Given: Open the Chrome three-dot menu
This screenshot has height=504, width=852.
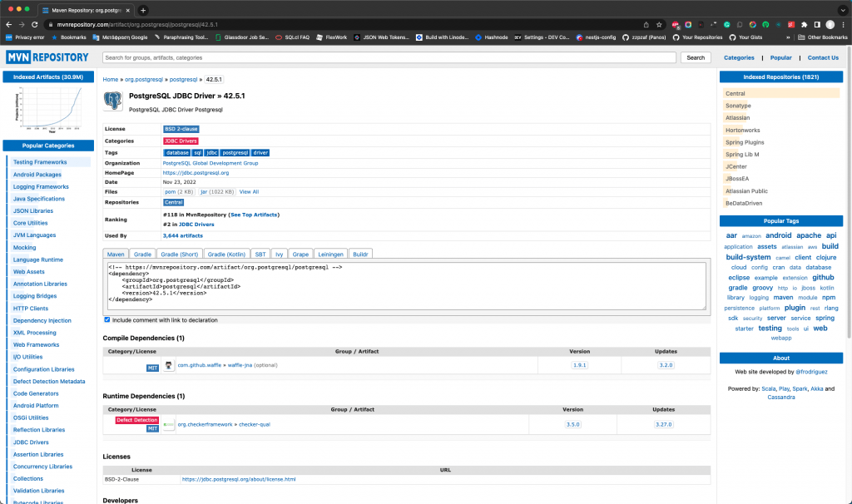Looking at the screenshot, I should (x=844, y=24).
